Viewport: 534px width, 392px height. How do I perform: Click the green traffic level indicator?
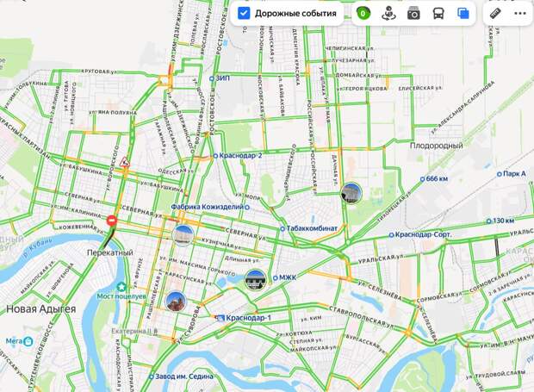click(x=363, y=14)
